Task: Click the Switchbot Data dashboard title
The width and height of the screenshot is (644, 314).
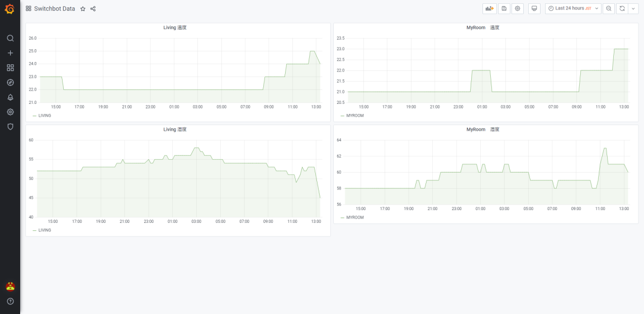Action: 54,9
